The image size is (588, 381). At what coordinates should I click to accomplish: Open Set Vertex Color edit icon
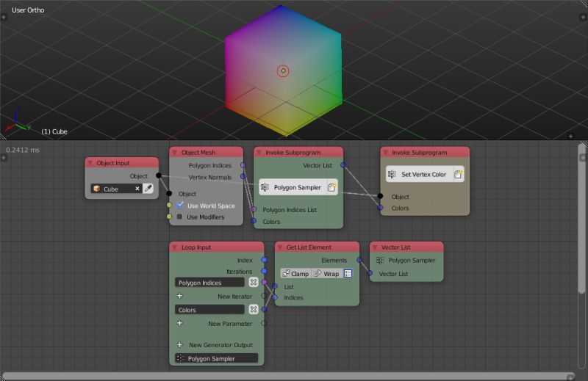tap(458, 174)
